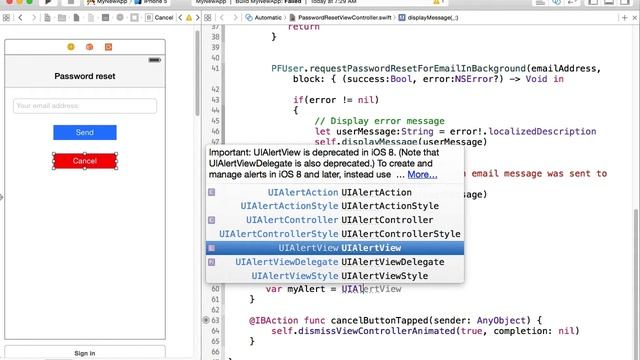640x360 pixels.
Task: Select the yellow View Controller dock icon
Action: coord(71,47)
